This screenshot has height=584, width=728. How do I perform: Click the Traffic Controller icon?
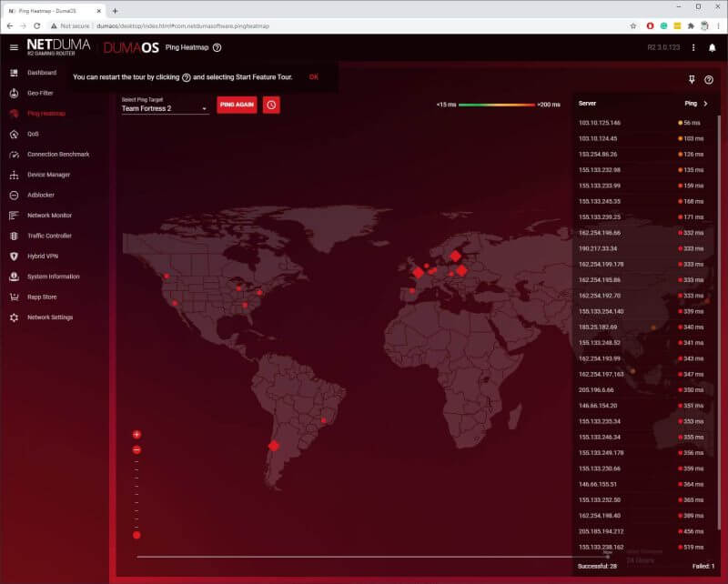point(14,236)
